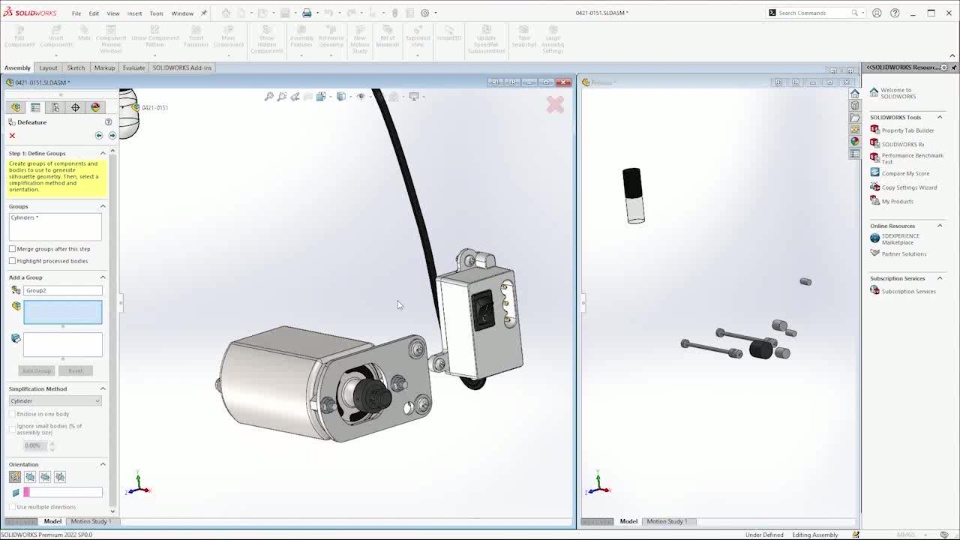This screenshot has height=540, width=960.
Task: Select the first orientation view icon
Action: click(15, 477)
